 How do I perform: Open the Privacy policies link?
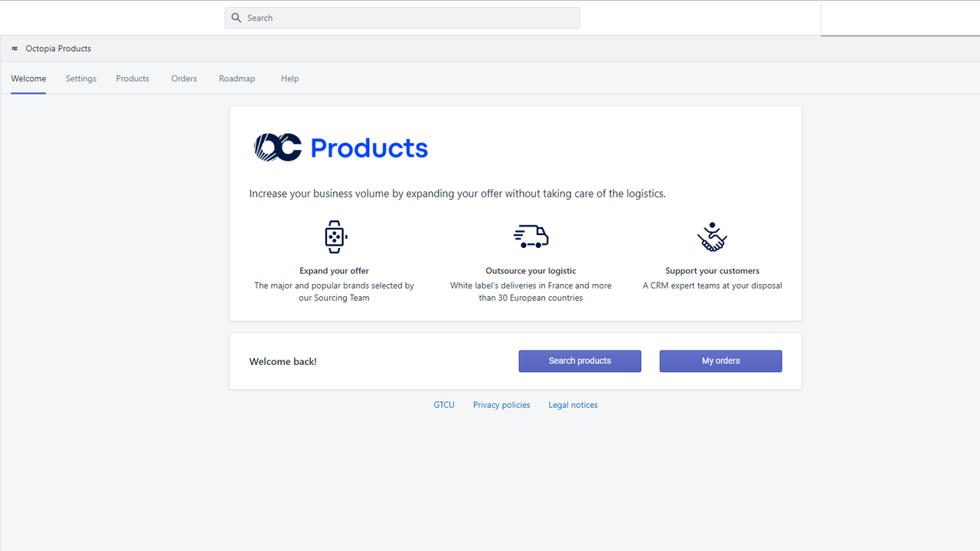(x=501, y=405)
